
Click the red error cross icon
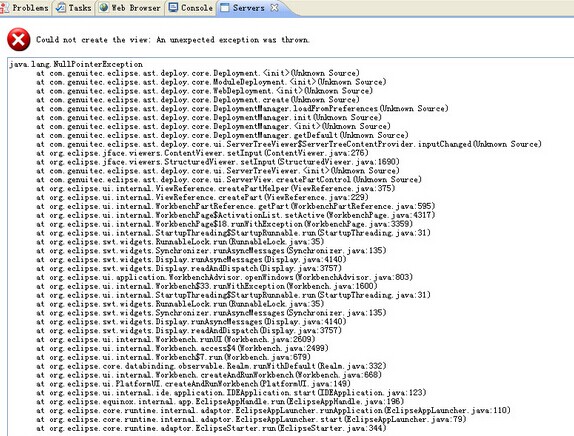(x=19, y=40)
